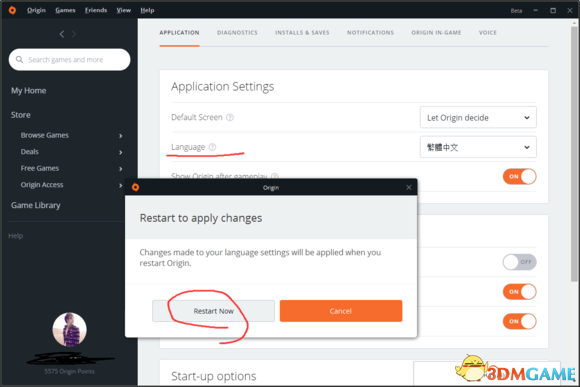Viewport: 580px width, 387px height.
Task: Expand Deals submenu
Action: 121,152
